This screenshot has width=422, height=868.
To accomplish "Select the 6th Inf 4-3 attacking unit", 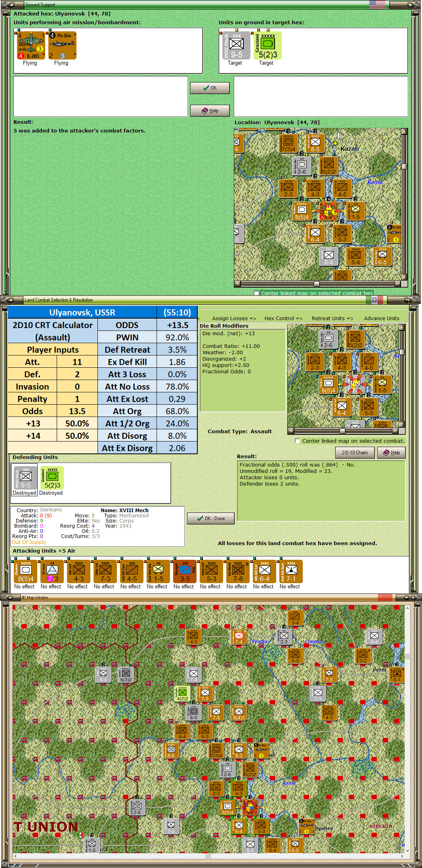I will click(78, 572).
